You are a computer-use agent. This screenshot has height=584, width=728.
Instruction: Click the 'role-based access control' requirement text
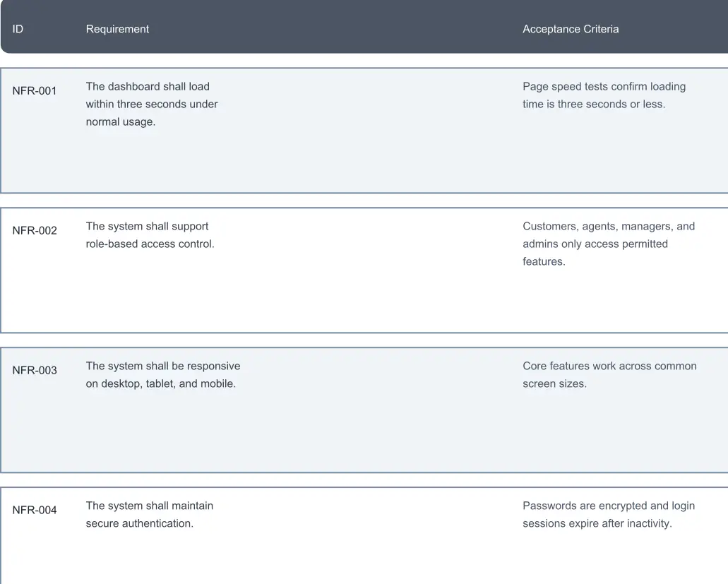click(150, 235)
